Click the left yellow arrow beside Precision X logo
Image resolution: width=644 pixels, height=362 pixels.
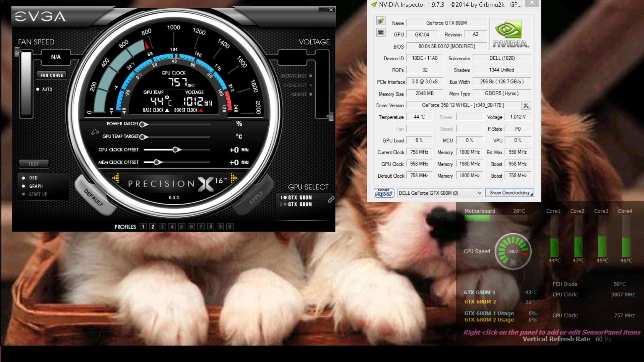(x=116, y=178)
